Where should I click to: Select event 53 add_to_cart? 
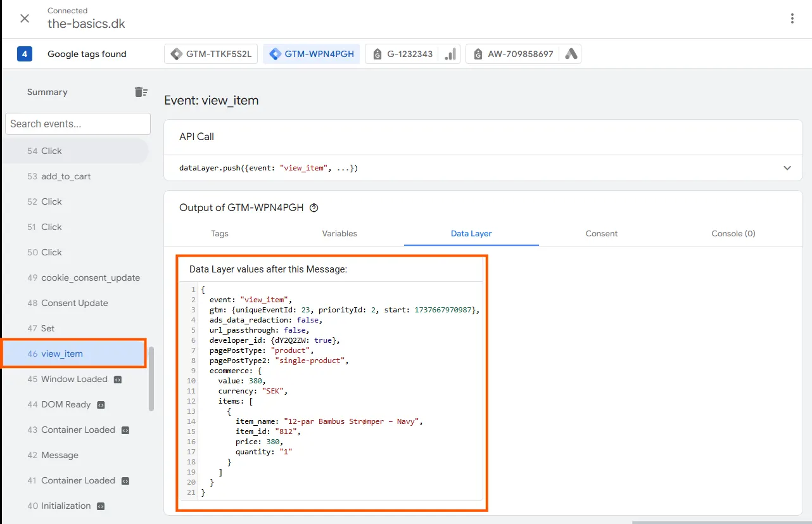pyautogui.click(x=75, y=176)
